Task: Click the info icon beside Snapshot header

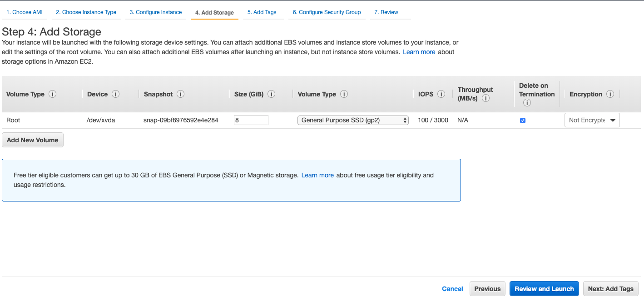Action: coord(181,94)
